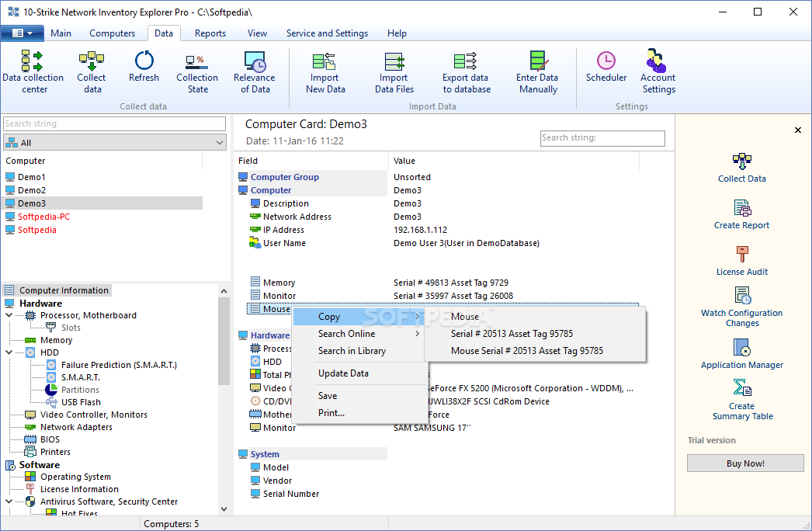This screenshot has width=812, height=531.
Task: Select computer Demo1
Action: 32,177
